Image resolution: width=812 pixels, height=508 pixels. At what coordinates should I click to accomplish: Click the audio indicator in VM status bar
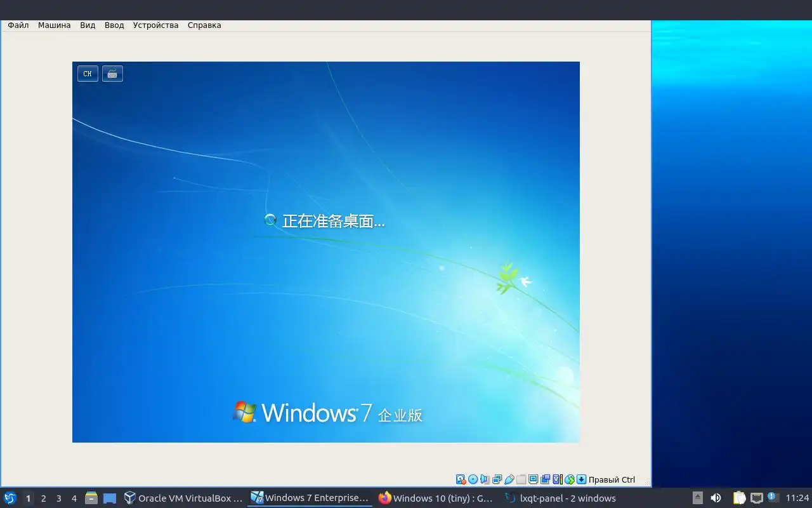tap(485, 479)
